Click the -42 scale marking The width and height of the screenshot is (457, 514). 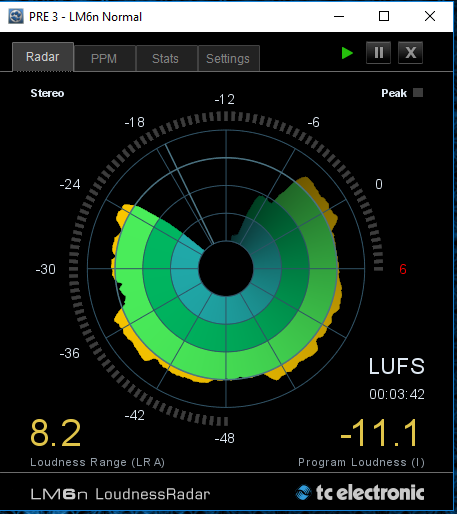(135, 416)
